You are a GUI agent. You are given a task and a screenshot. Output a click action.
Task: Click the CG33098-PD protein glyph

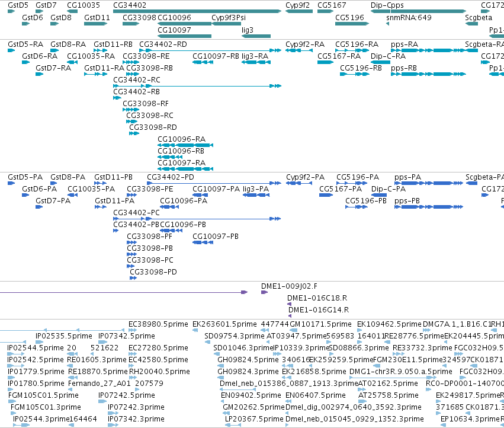(x=133, y=278)
